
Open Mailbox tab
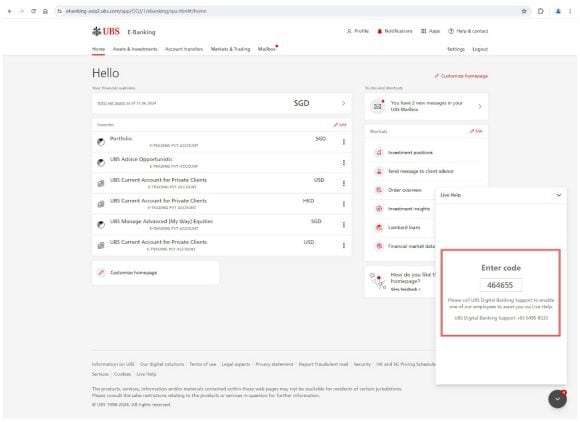coord(267,49)
